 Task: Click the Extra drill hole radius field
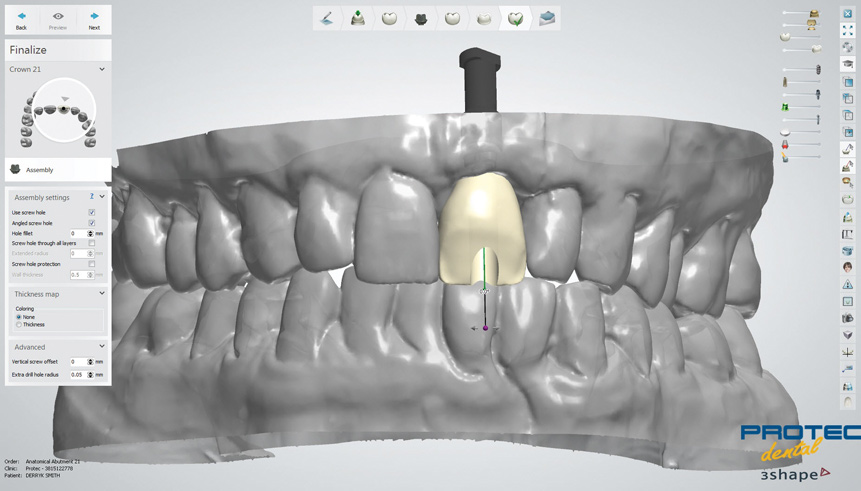pos(77,375)
